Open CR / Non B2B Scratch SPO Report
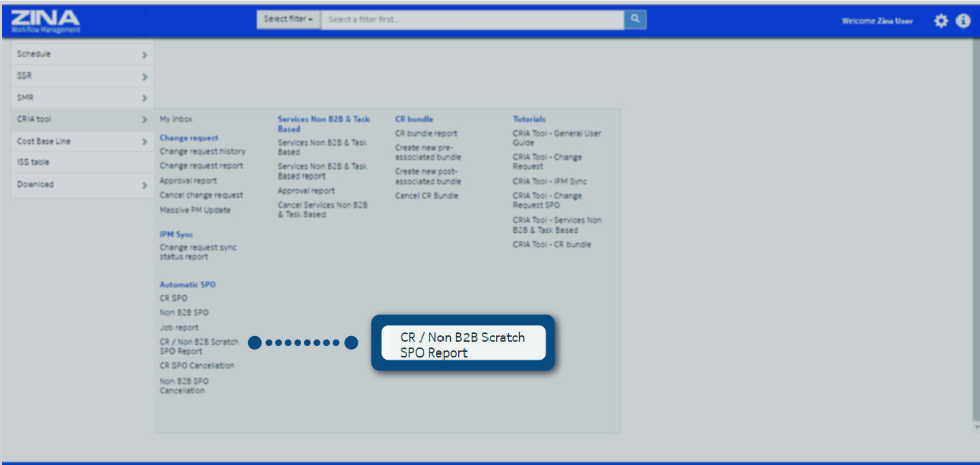This screenshot has width=980, height=465. [199, 347]
